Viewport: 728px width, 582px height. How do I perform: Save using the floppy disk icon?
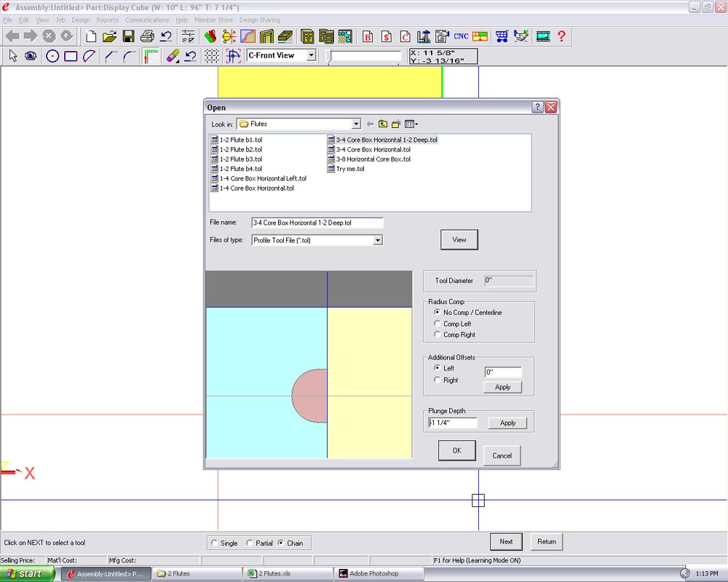tap(128, 36)
